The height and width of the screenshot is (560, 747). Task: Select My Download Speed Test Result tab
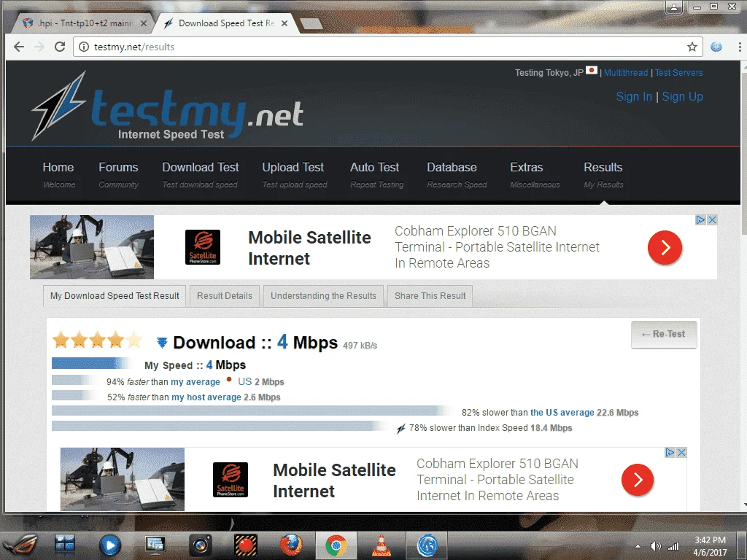115,296
